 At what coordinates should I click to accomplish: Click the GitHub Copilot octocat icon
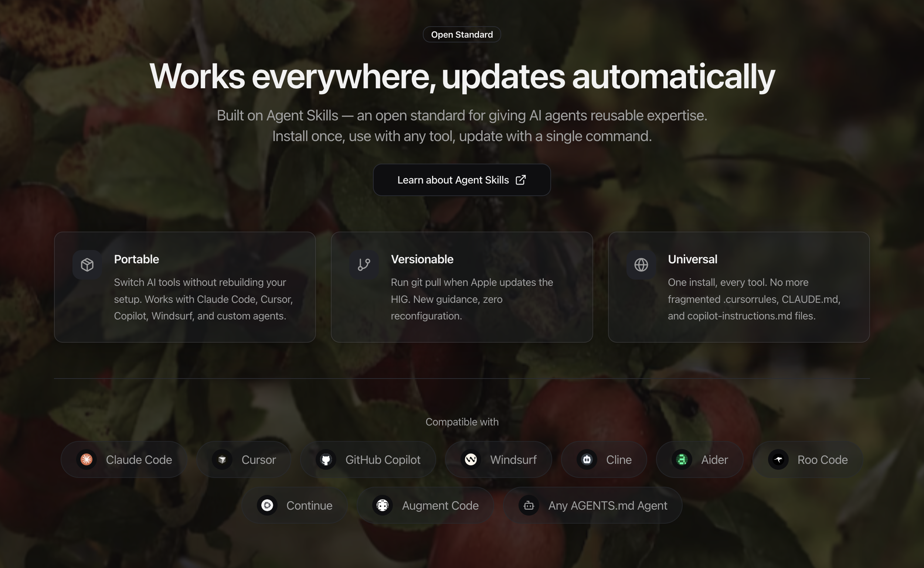click(x=326, y=459)
